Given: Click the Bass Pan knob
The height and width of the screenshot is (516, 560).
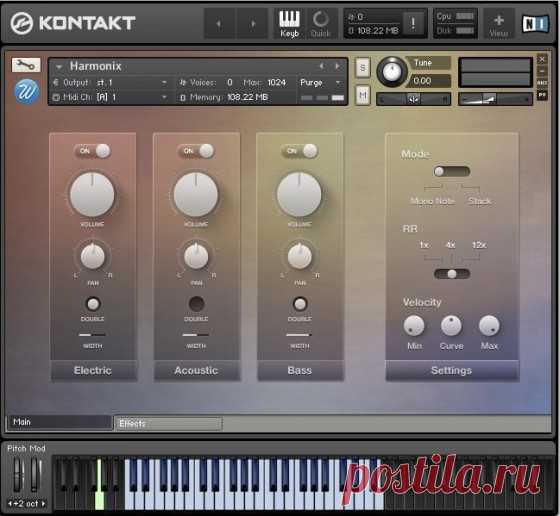Looking at the screenshot, I should coord(300,256).
